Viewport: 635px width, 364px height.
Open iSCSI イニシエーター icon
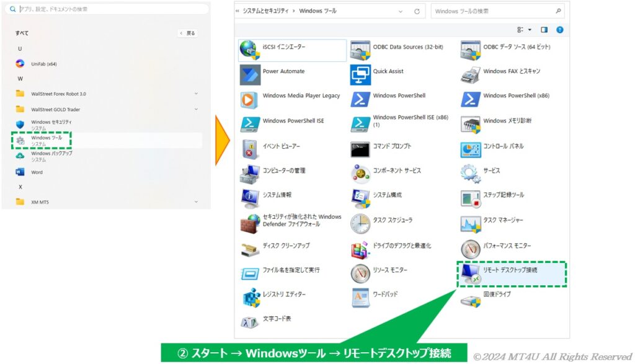pos(249,50)
